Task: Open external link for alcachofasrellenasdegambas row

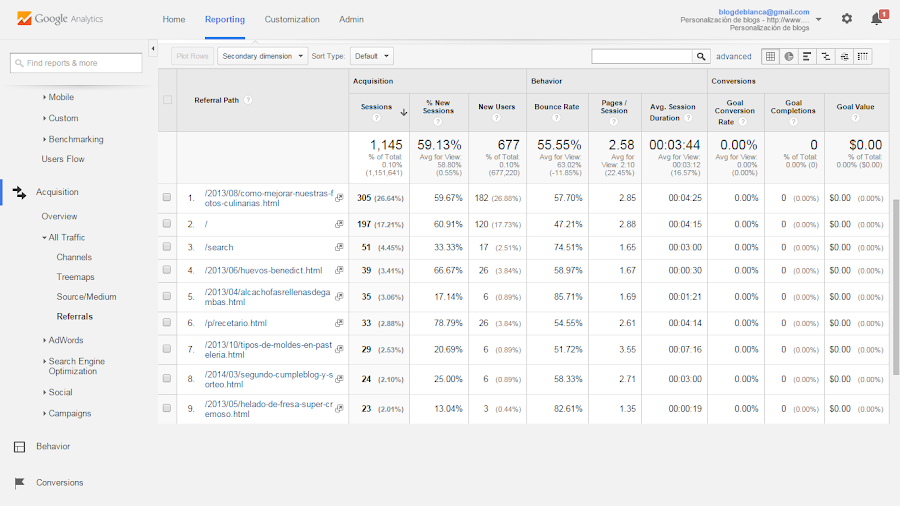Action: [x=339, y=297]
